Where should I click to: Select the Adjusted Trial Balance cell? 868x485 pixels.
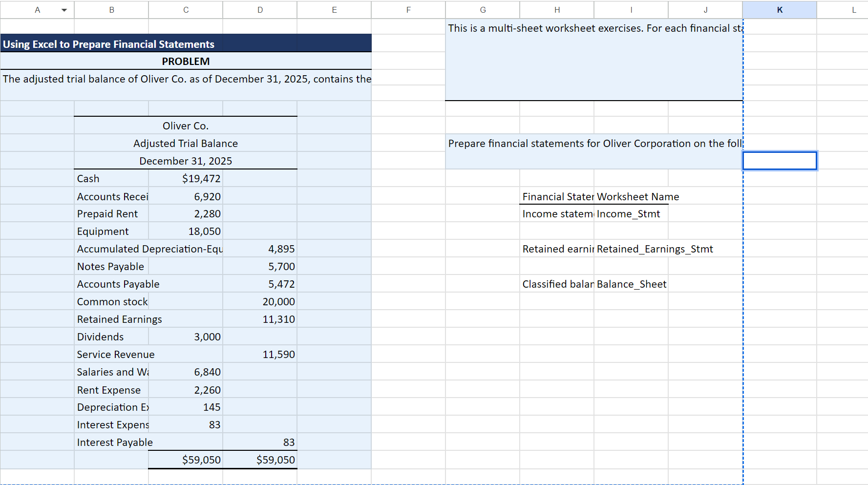coord(186,143)
